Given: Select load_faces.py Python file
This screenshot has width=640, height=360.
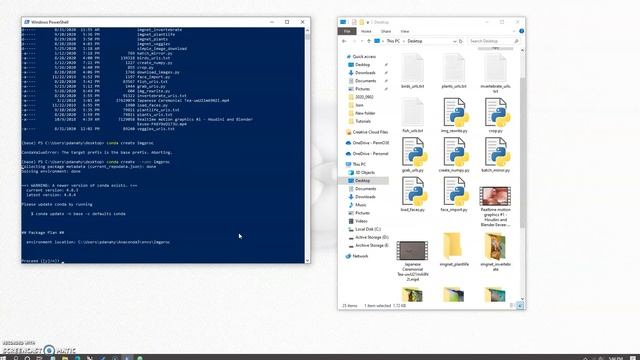Looking at the screenshot, I should click(x=413, y=194).
